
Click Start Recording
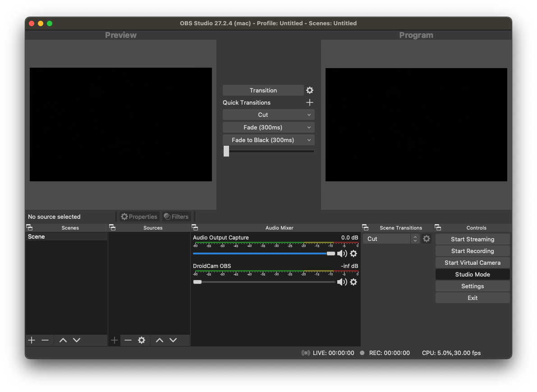(x=473, y=251)
